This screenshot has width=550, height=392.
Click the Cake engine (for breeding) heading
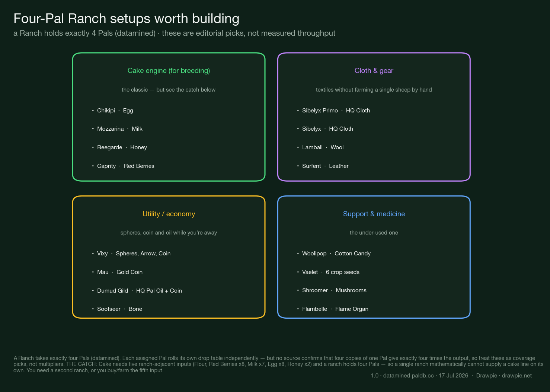coord(169,71)
